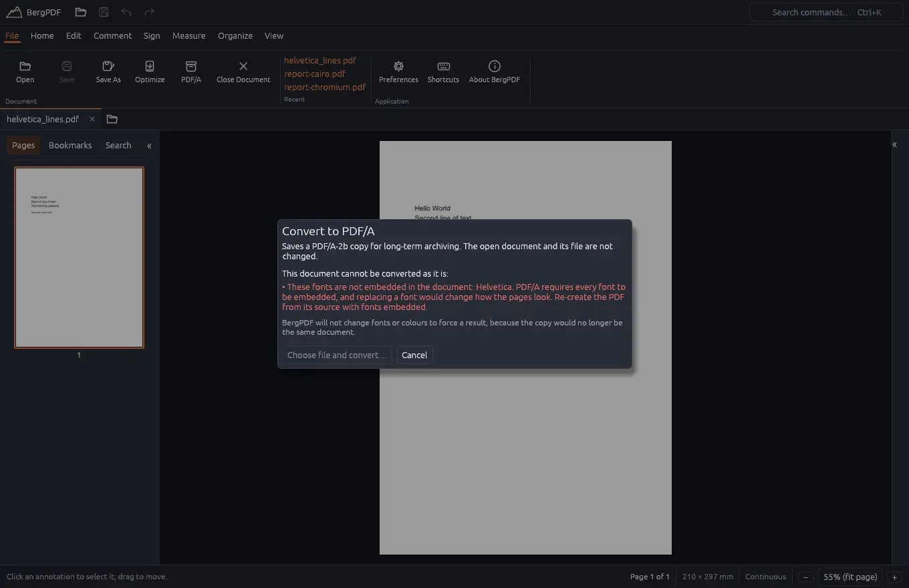The height and width of the screenshot is (588, 909).
Task: Open the Organize ribbon tab
Action: click(235, 35)
